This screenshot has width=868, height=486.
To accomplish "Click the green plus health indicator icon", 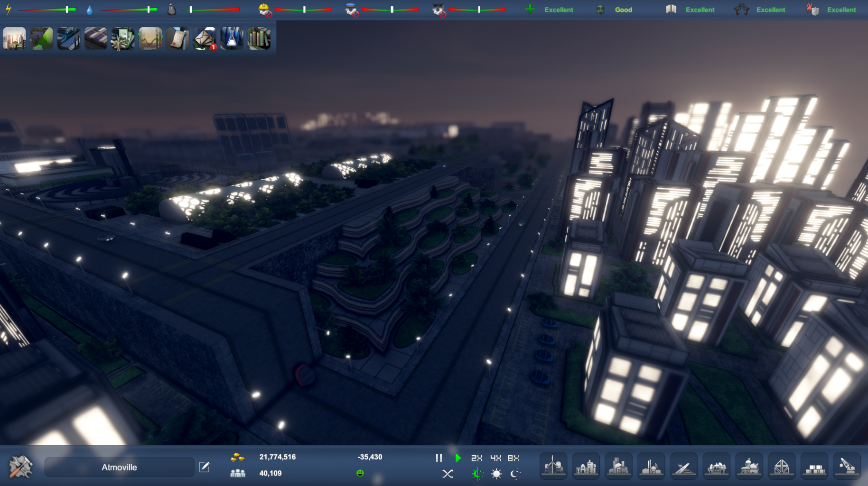I will pos(530,9).
